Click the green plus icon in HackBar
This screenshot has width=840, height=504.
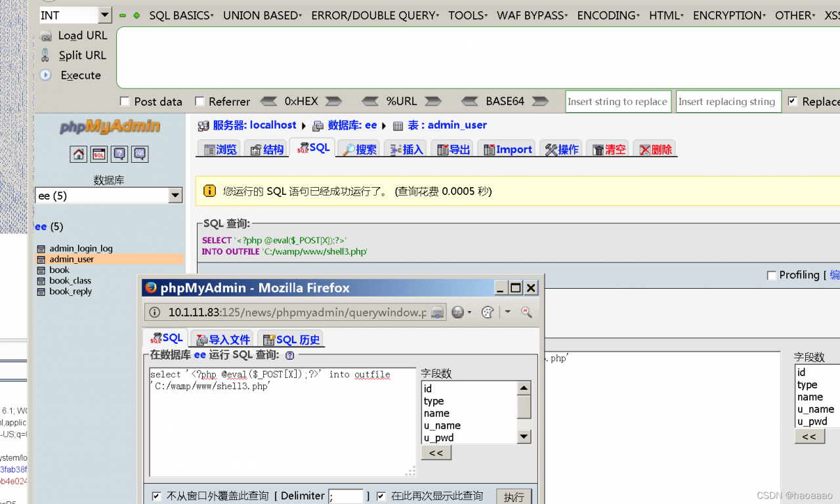tap(136, 15)
